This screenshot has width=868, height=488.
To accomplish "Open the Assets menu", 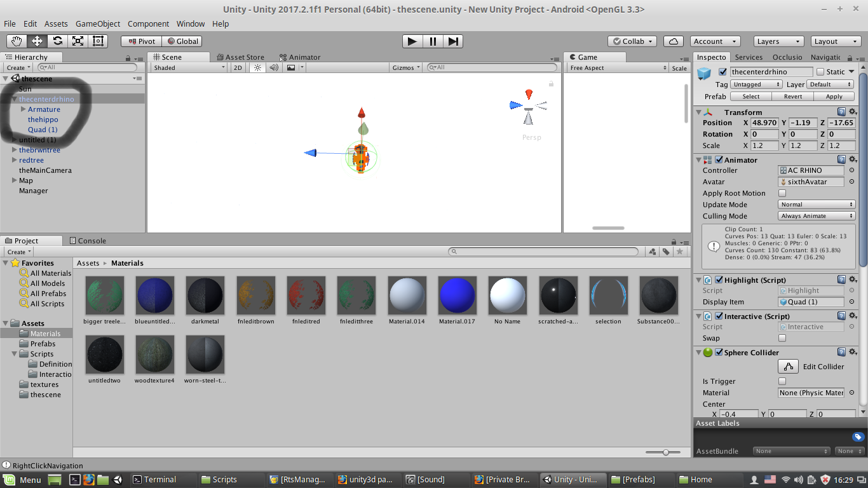I will click(x=56, y=24).
